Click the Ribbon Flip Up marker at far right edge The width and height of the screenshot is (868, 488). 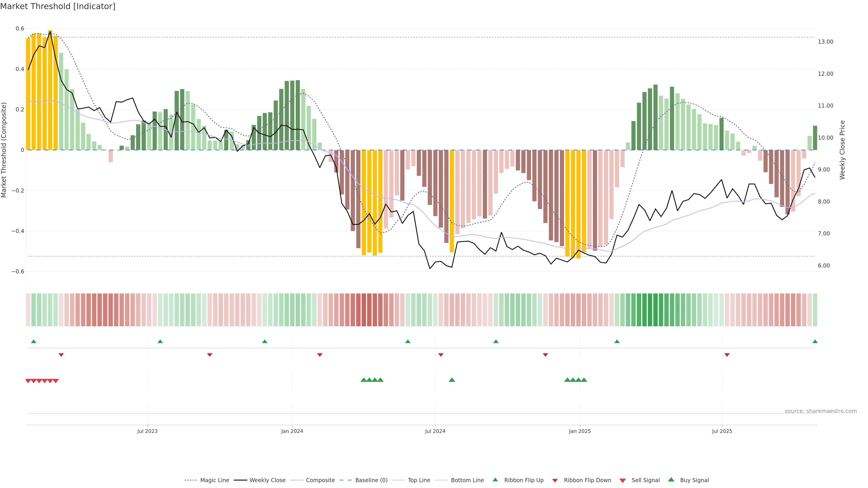(x=815, y=342)
